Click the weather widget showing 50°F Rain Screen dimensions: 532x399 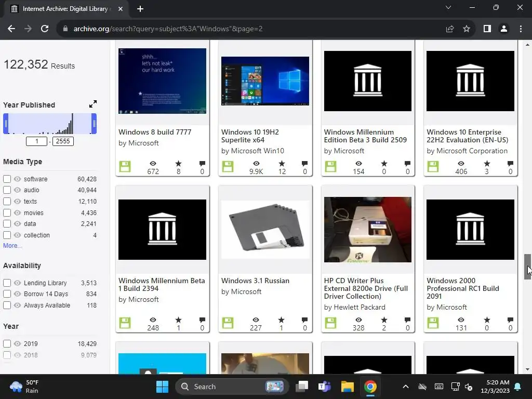pos(24,387)
